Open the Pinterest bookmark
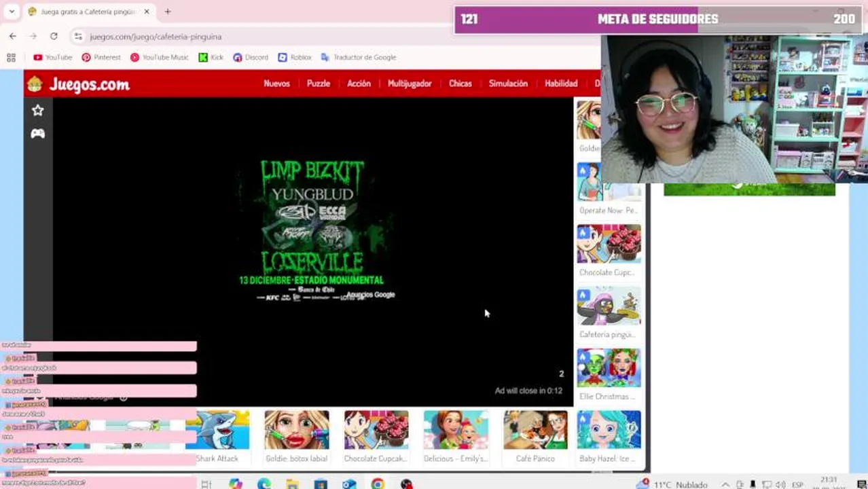The width and height of the screenshot is (868, 489). [101, 58]
